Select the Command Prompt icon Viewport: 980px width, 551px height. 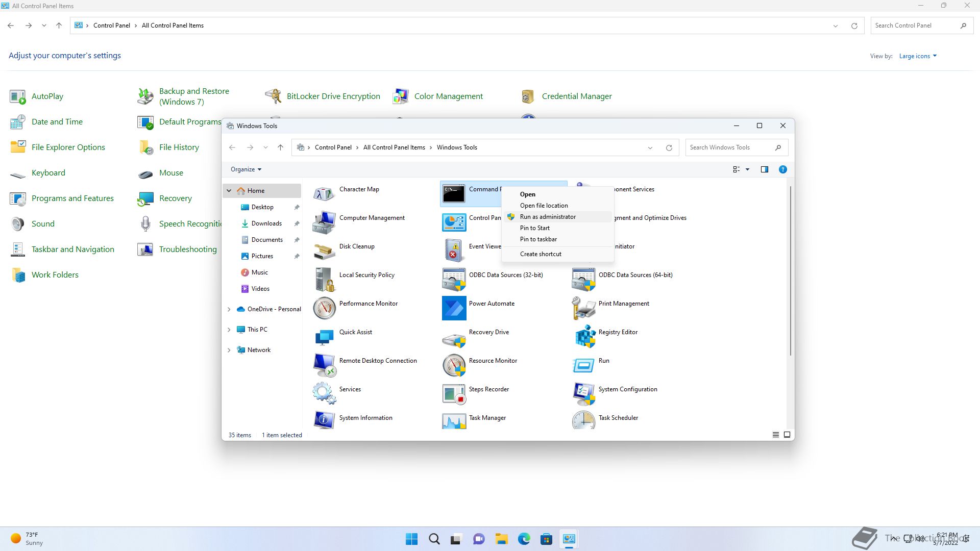(x=454, y=193)
